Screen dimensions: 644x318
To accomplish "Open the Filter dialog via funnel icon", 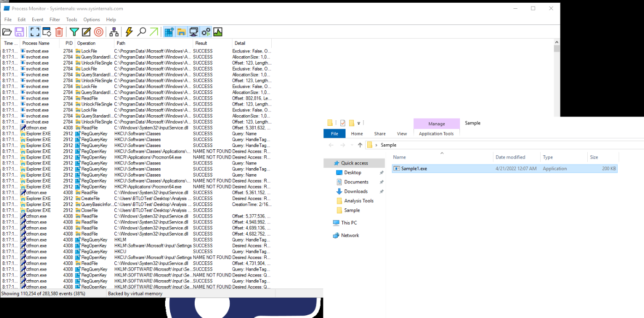I will [74, 32].
